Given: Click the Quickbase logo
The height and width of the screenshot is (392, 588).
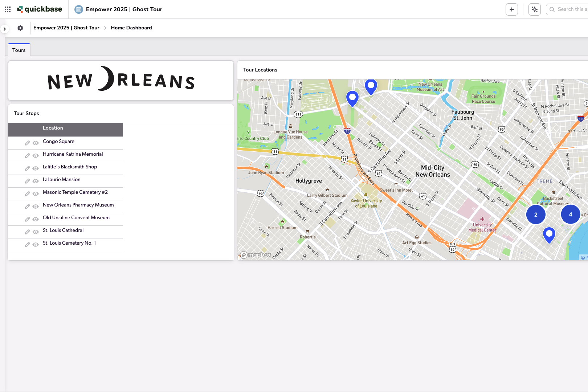Looking at the screenshot, I should click(x=40, y=9).
